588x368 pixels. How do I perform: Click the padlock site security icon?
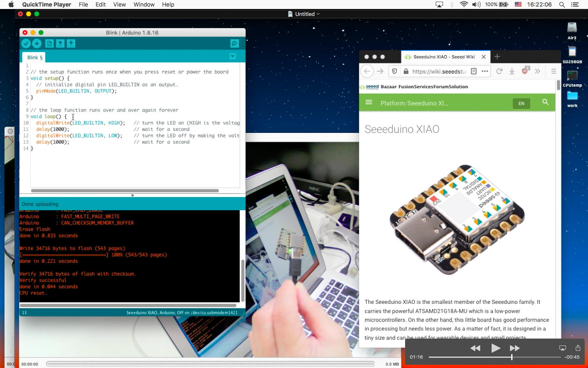405,71
